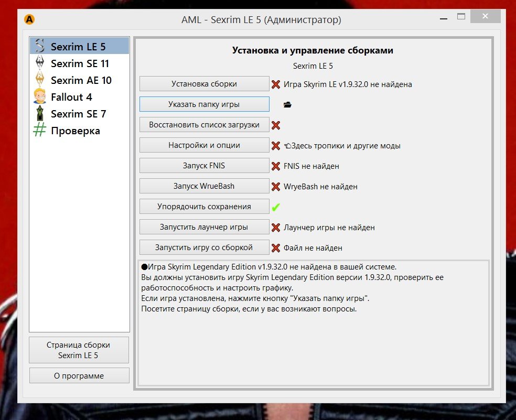Click the Fallout 4 Vault Boy icon
Viewport: 516px width, 420px height.
[39, 97]
